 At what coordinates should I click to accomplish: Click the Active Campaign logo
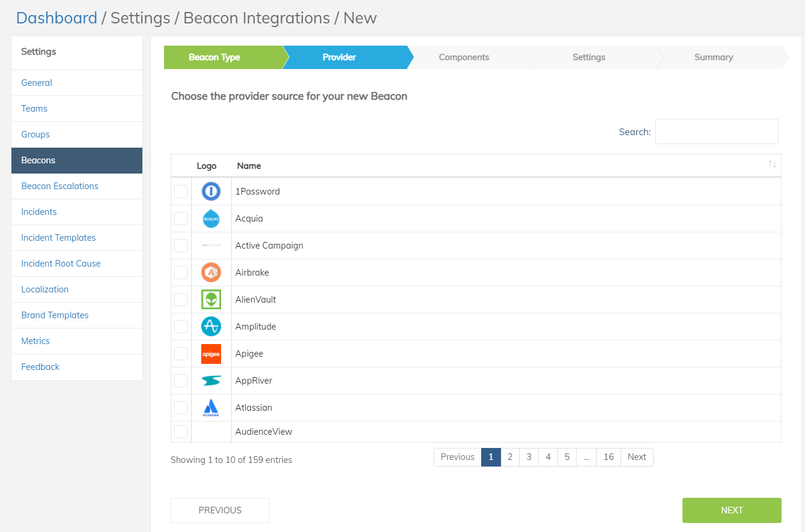coord(211,246)
